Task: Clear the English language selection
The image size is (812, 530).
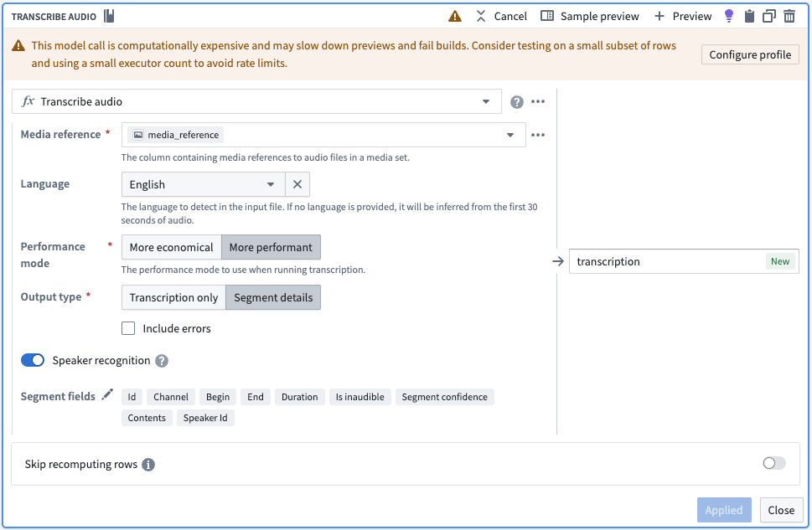Action: pos(297,184)
